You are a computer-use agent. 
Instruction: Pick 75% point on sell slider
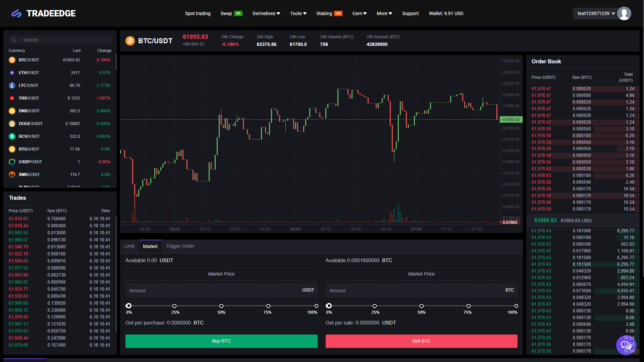pyautogui.click(x=469, y=306)
